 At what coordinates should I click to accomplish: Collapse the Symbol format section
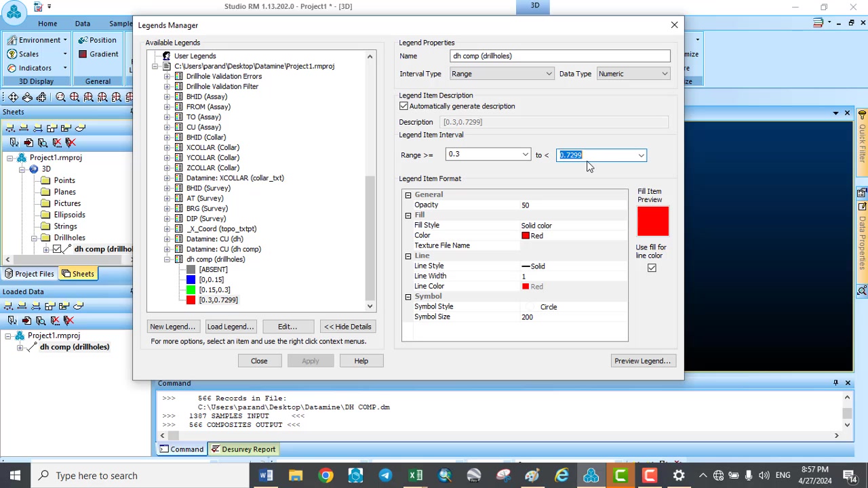point(408,297)
